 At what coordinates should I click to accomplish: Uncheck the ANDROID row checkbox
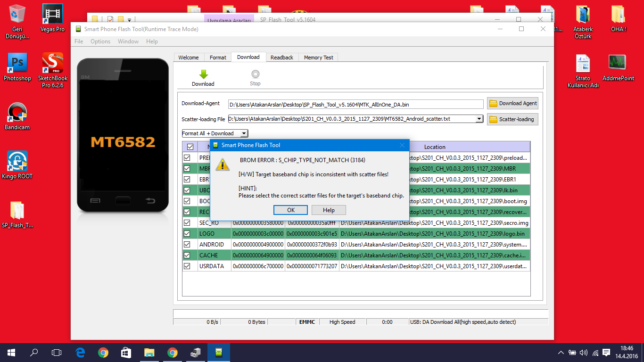tap(187, 244)
